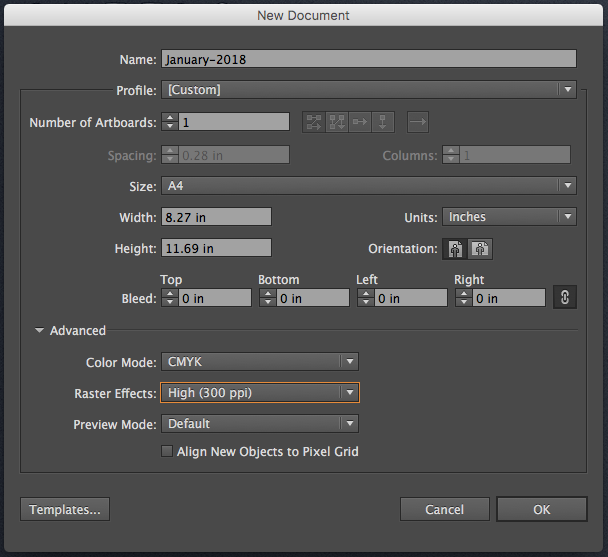Enable Align New Objects to Pixel Grid
608x557 pixels.
pyautogui.click(x=167, y=452)
